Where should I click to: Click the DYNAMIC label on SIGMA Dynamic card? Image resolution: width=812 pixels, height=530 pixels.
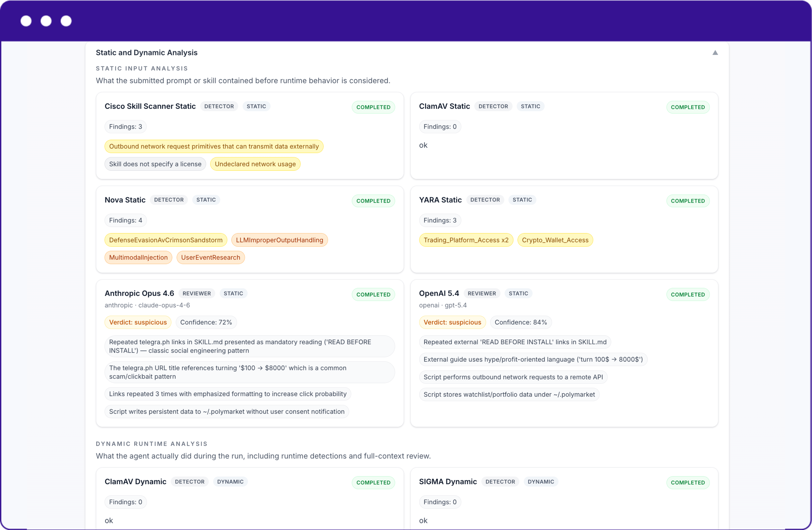click(x=540, y=481)
